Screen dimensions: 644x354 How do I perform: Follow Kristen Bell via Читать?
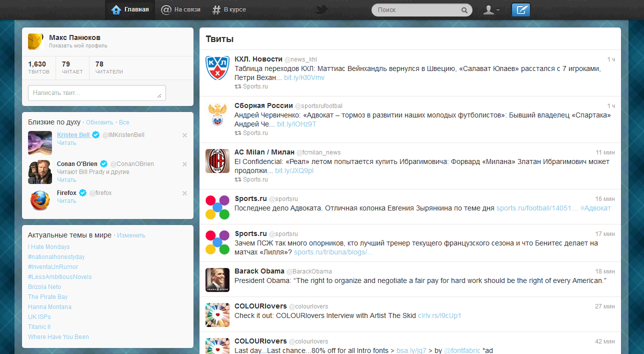pos(66,143)
